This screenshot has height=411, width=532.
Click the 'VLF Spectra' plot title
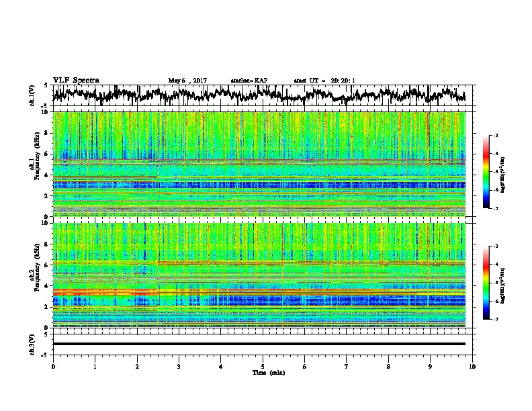coord(76,81)
